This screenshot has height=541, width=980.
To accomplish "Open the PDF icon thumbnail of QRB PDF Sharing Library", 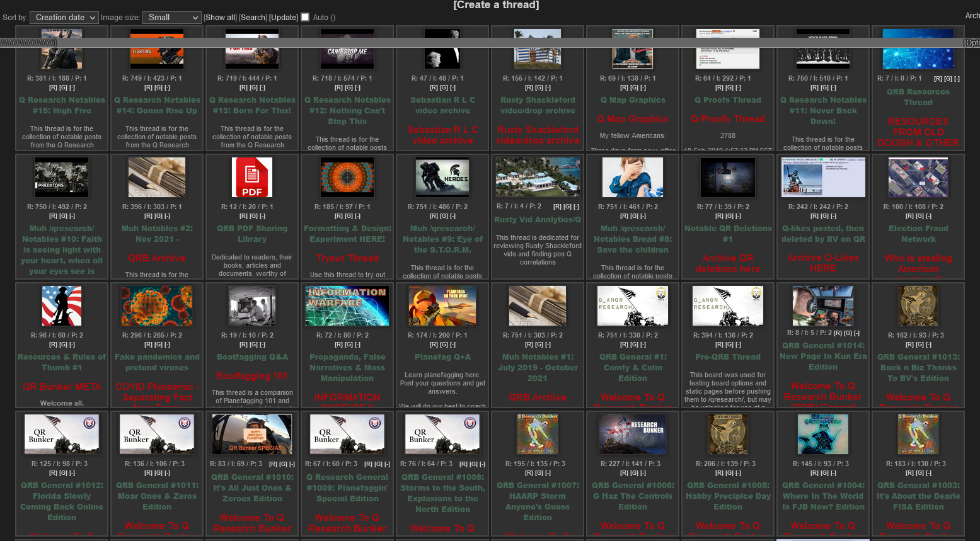I will 252,178.
